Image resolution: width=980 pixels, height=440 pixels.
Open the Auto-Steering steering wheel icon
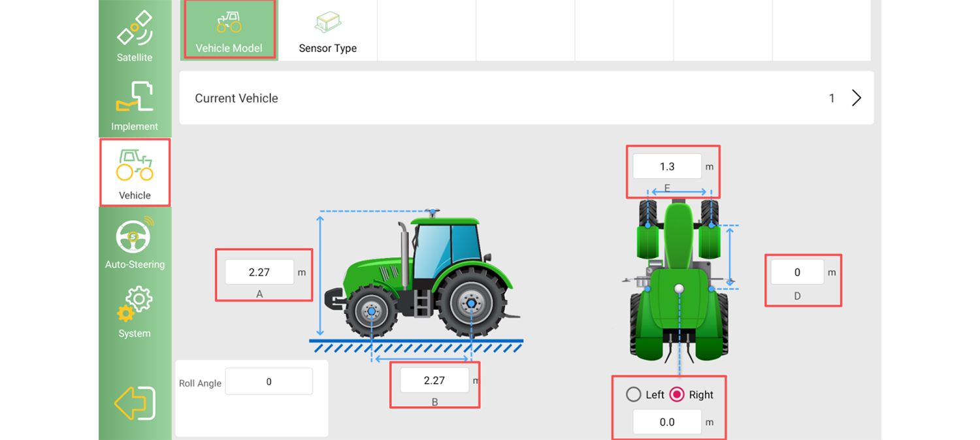pos(135,236)
